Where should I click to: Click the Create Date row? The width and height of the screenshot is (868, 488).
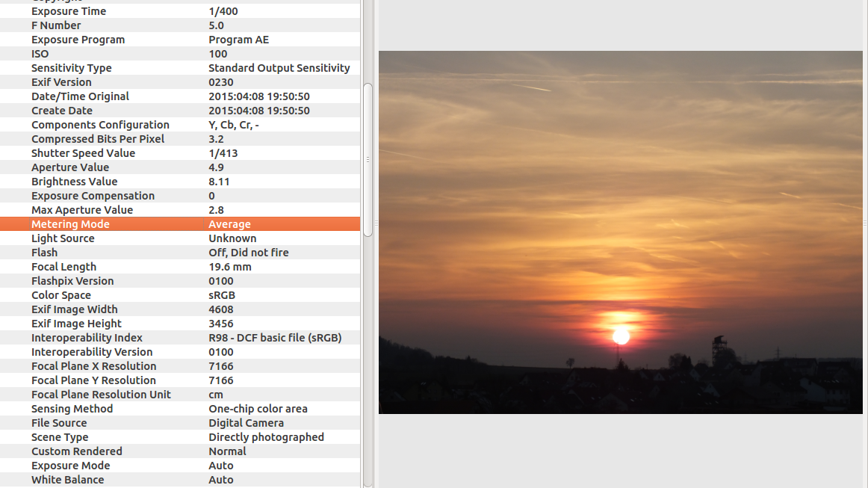pyautogui.click(x=180, y=110)
